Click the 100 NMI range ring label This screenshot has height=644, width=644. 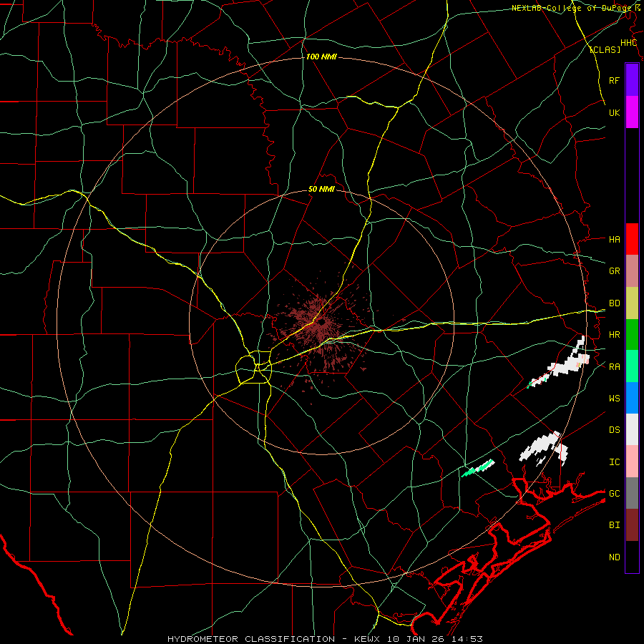coord(321,57)
